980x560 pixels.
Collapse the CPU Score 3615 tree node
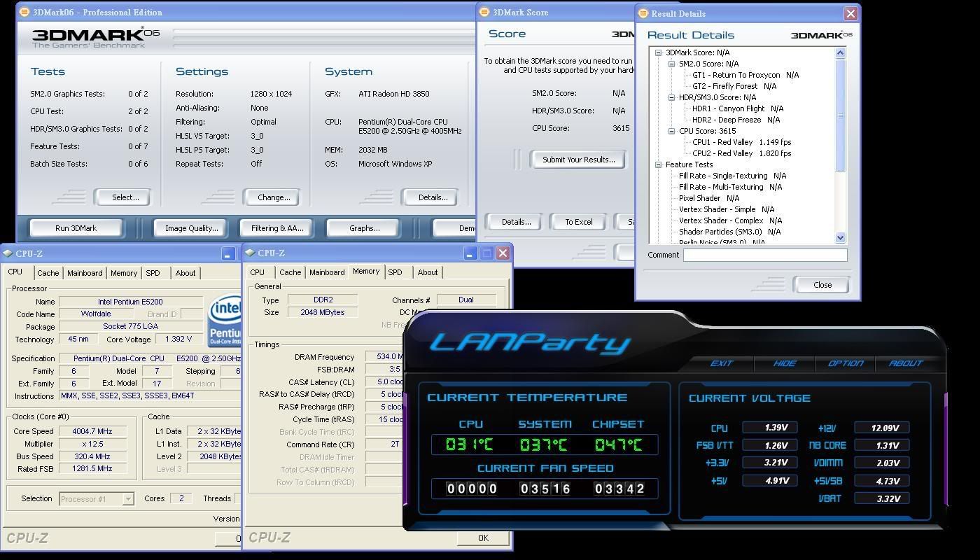coord(671,131)
